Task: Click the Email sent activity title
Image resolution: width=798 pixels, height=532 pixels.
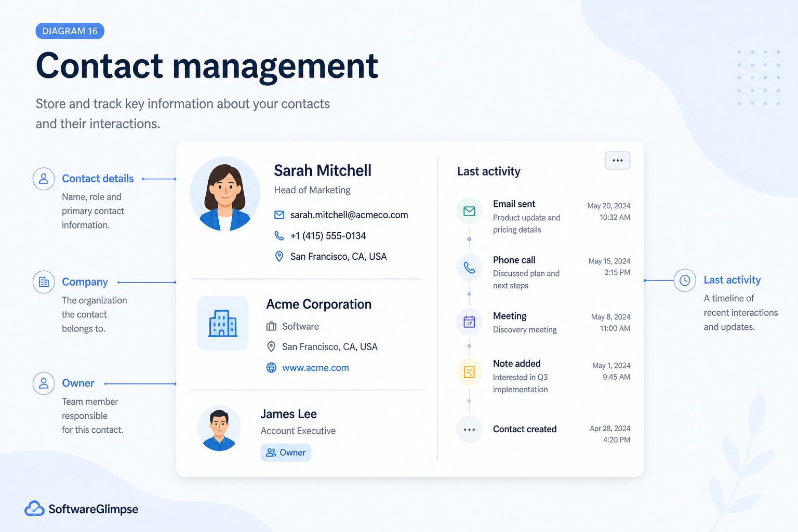Action: coord(514,204)
